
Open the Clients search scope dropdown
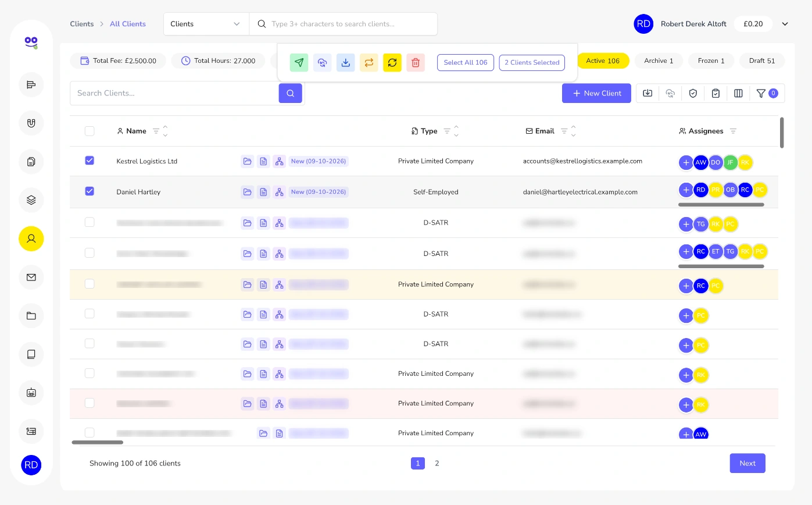(x=206, y=24)
